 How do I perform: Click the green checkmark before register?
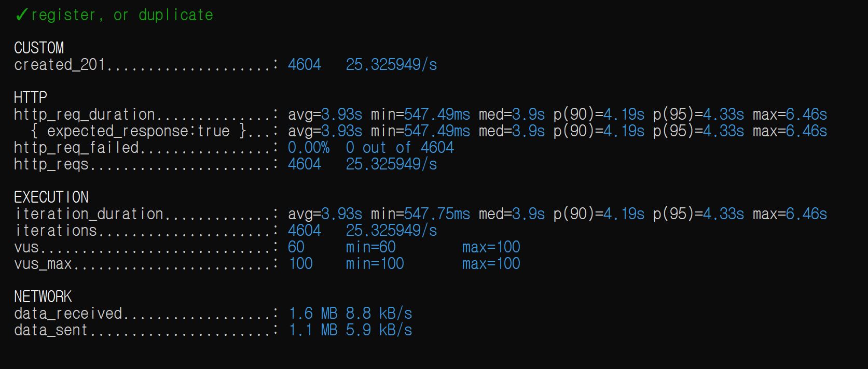click(x=21, y=15)
